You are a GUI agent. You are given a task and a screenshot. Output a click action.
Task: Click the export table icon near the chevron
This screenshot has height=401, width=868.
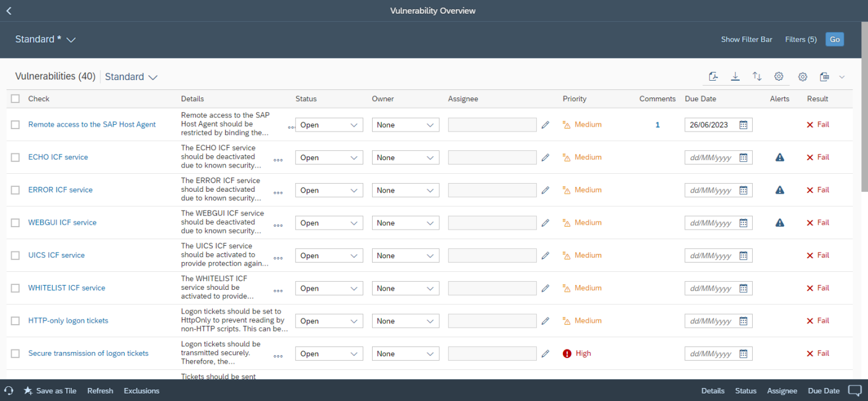point(824,76)
